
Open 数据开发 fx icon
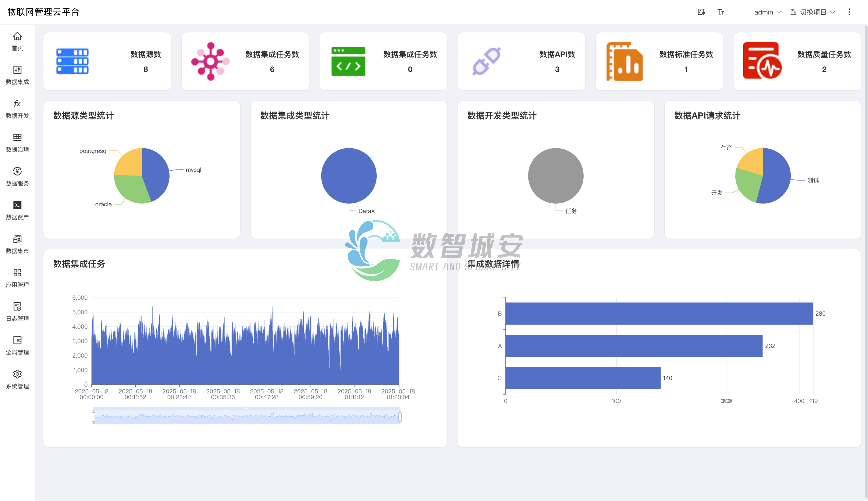click(x=17, y=104)
